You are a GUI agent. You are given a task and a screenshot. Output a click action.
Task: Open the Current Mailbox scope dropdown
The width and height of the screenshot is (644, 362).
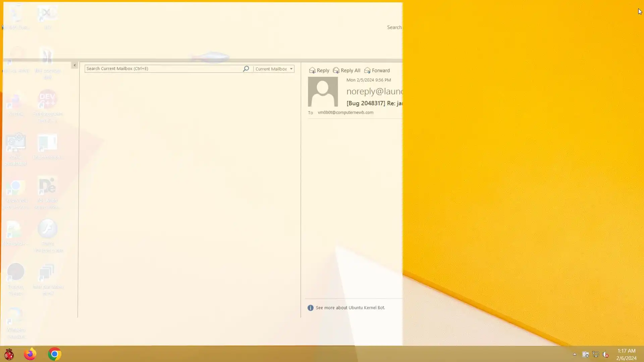tap(291, 69)
